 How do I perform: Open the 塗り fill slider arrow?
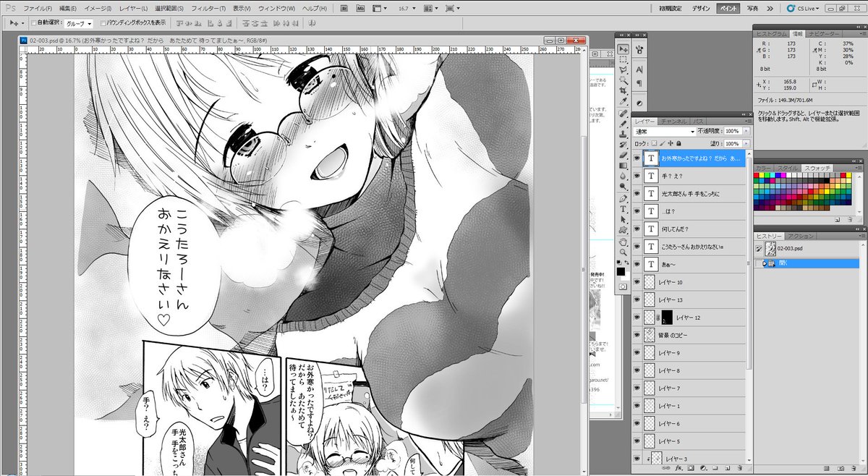coord(745,143)
